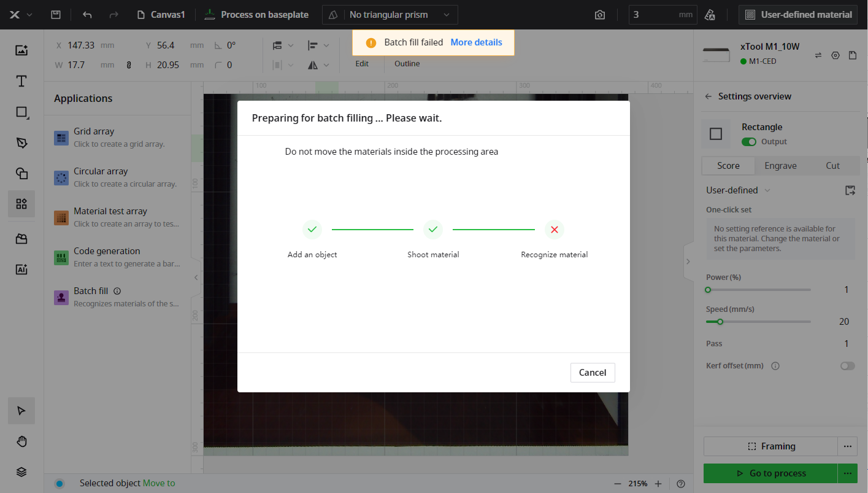This screenshot has height=493, width=868.
Task: Toggle the Rectangle Output switch
Action: [x=748, y=142]
